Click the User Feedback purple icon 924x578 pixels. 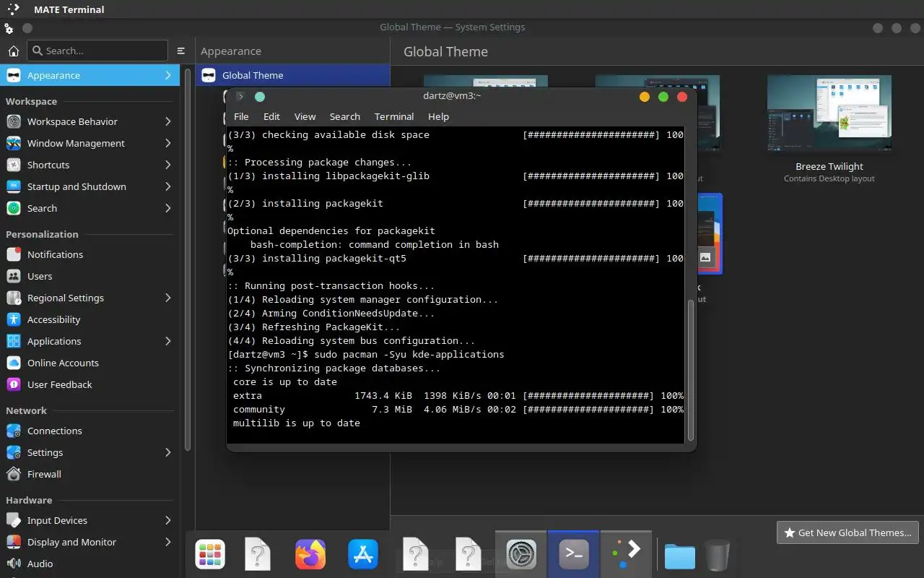pyautogui.click(x=14, y=384)
